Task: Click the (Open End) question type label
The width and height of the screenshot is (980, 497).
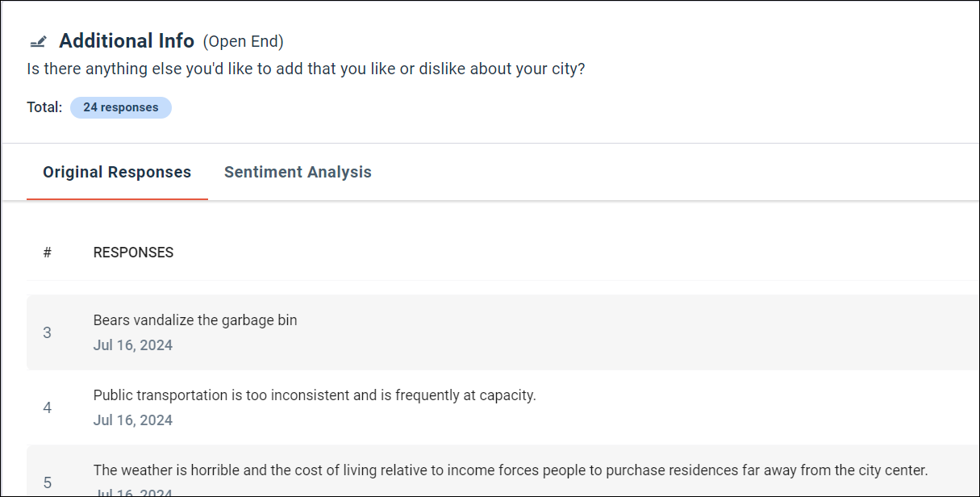Action: click(243, 41)
